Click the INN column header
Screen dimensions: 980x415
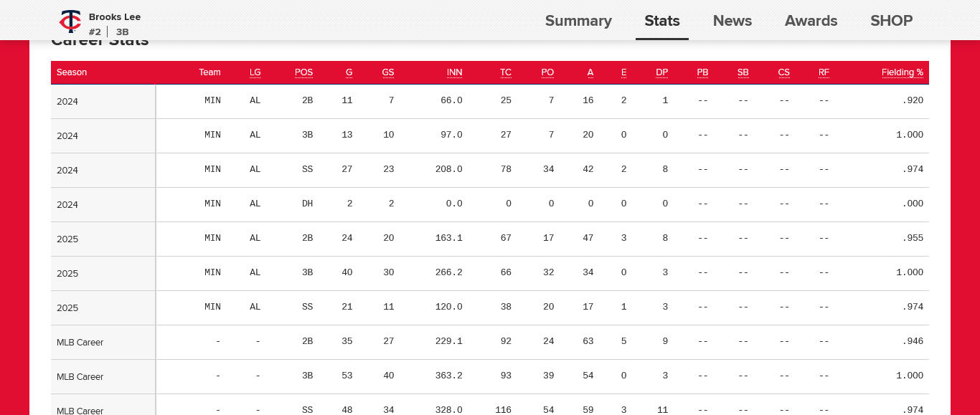(454, 72)
